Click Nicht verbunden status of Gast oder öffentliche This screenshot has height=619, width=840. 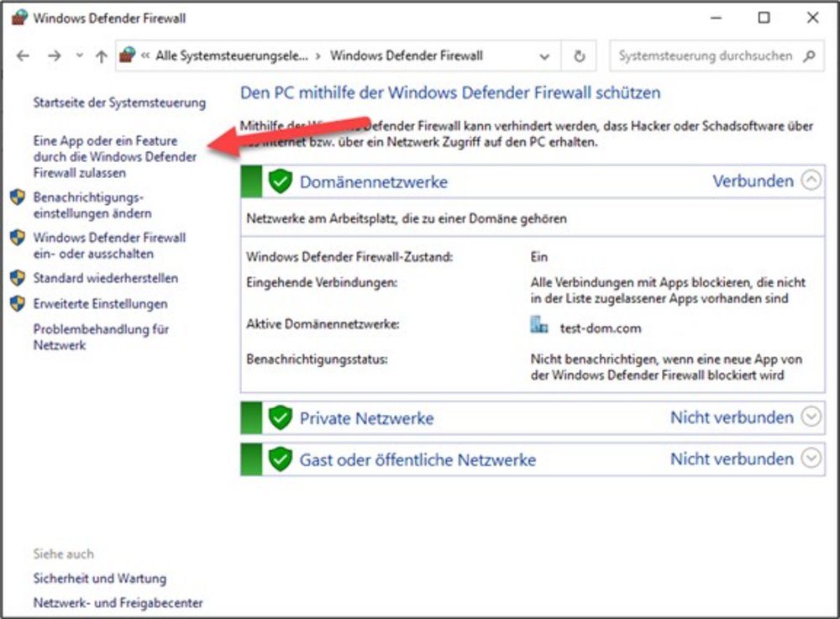(x=732, y=459)
